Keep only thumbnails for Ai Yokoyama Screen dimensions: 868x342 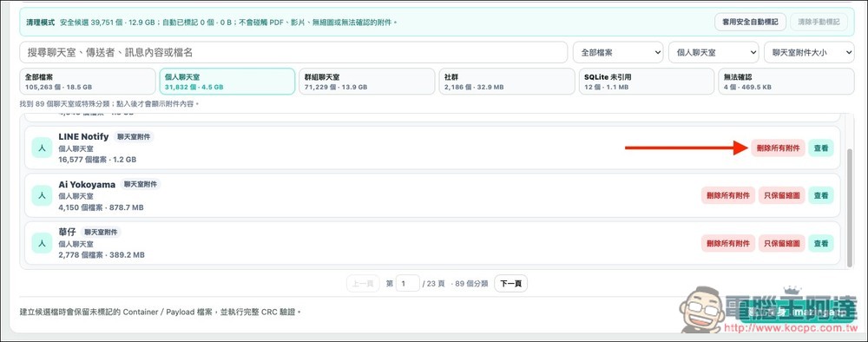(782, 195)
